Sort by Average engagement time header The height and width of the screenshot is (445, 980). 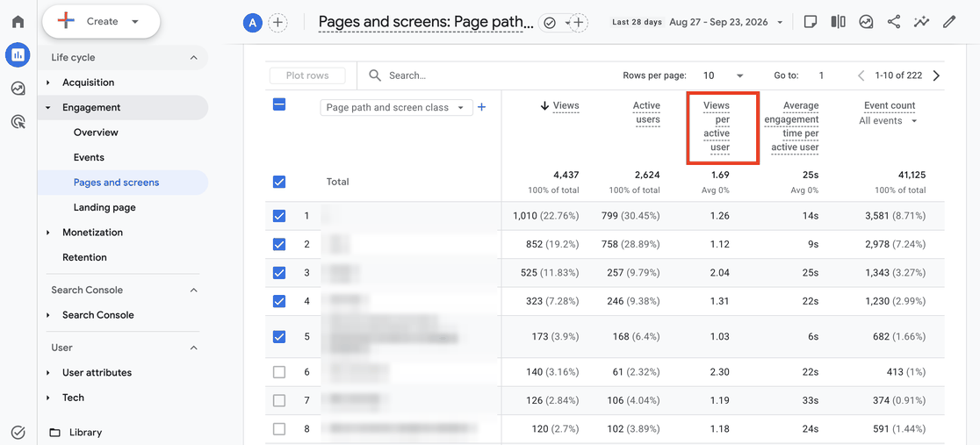(791, 127)
